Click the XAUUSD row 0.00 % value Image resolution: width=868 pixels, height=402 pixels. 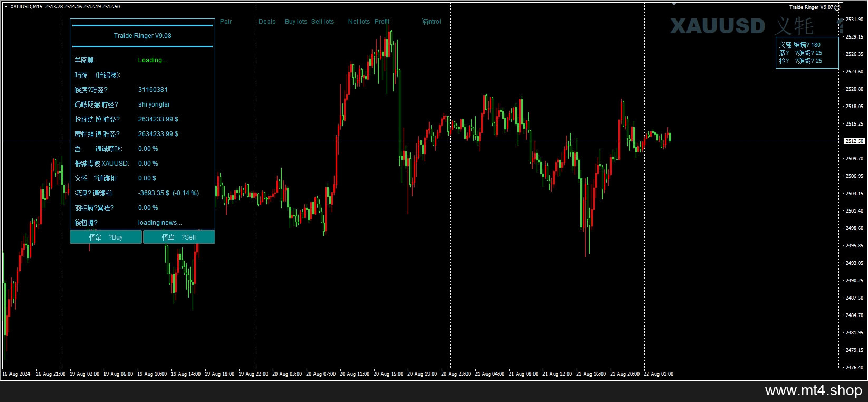click(148, 164)
